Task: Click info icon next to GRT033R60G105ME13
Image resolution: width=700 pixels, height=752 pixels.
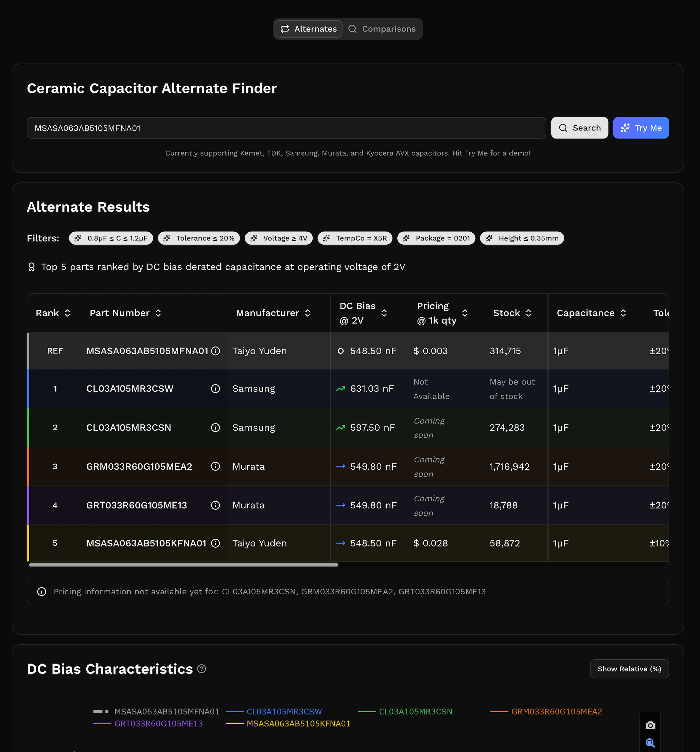Action: click(215, 505)
